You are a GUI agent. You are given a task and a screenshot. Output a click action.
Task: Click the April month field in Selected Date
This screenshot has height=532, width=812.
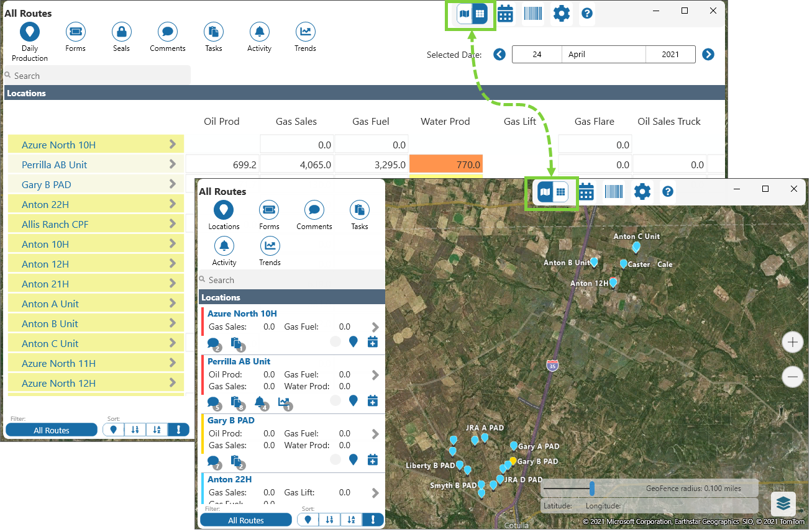603,55
